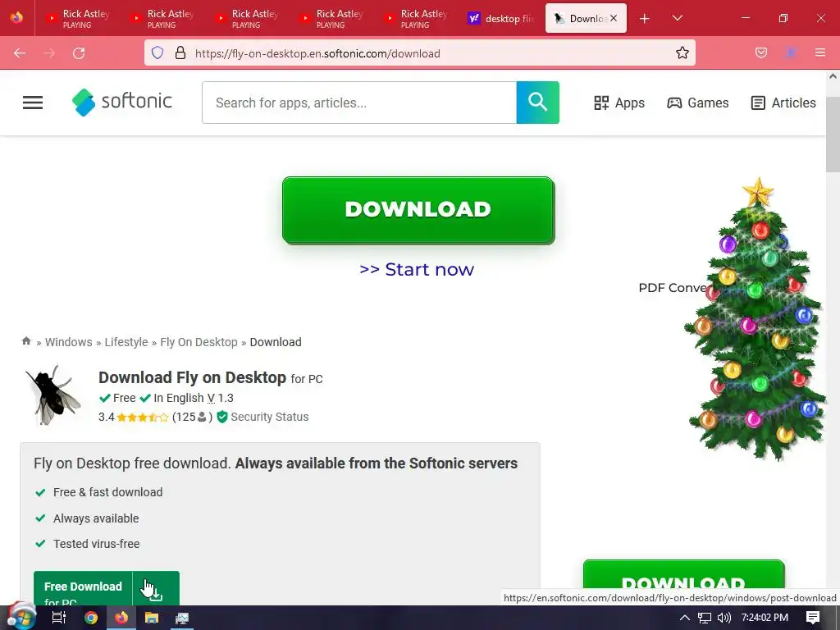The width and height of the screenshot is (840, 630).
Task: Open the Windows breadcrumb link
Action: point(69,342)
